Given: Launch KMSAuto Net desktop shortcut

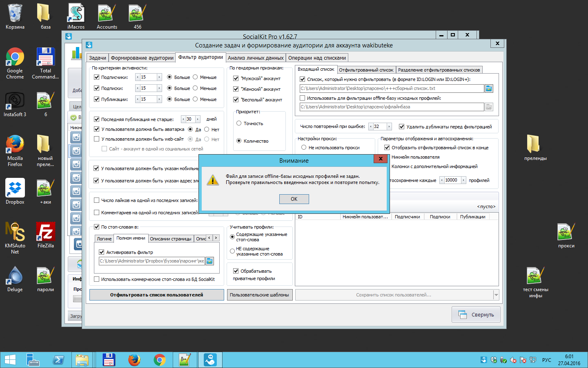Looking at the screenshot, I should (x=15, y=238).
